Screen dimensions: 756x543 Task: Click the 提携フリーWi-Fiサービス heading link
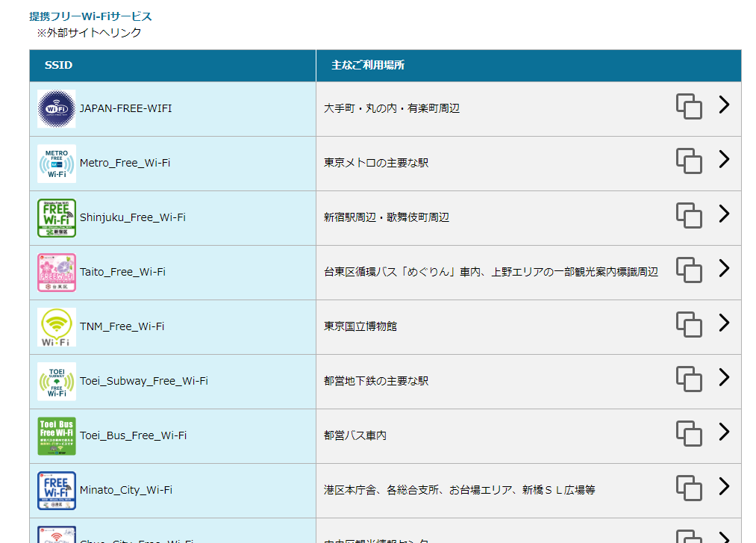tap(90, 16)
